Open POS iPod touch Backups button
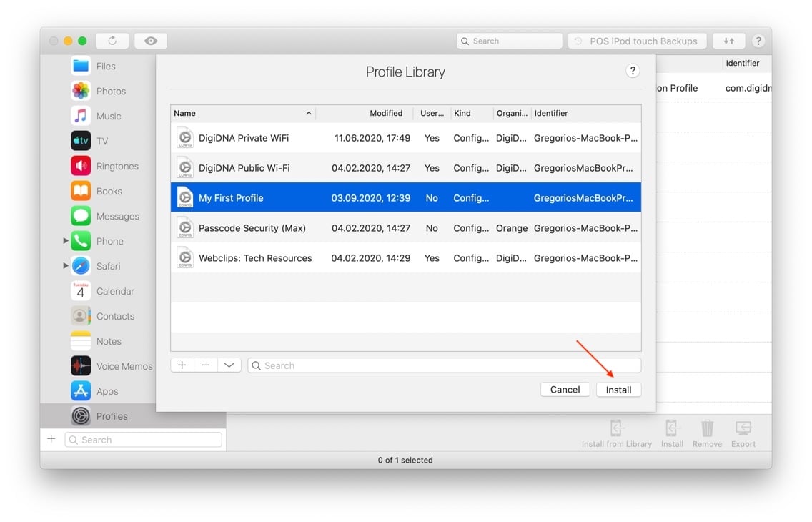Screen dimensions: 812x522 [638, 41]
